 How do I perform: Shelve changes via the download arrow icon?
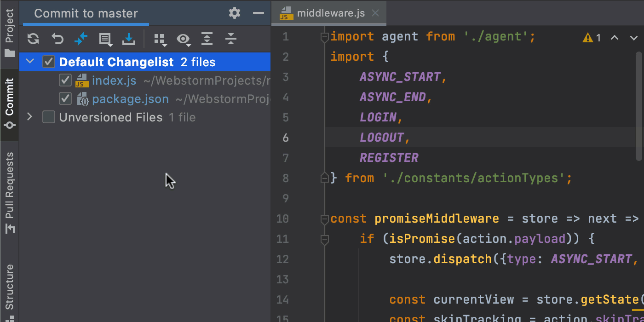click(129, 39)
